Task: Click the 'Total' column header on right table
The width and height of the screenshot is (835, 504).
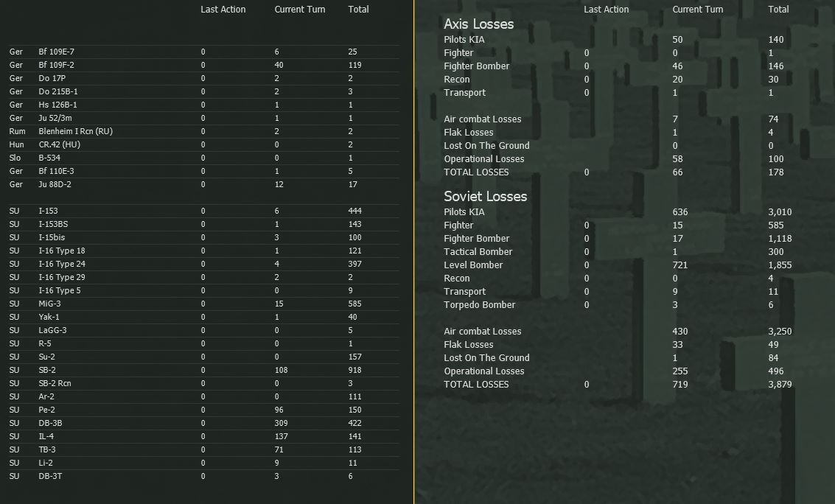Action: point(778,10)
